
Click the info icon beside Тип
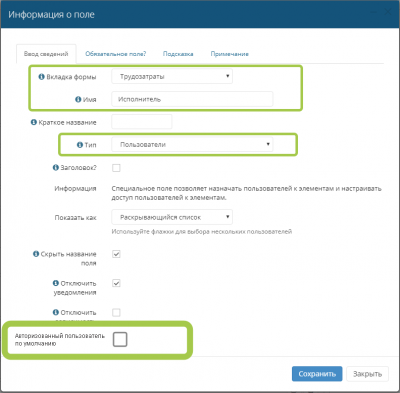click(80, 145)
